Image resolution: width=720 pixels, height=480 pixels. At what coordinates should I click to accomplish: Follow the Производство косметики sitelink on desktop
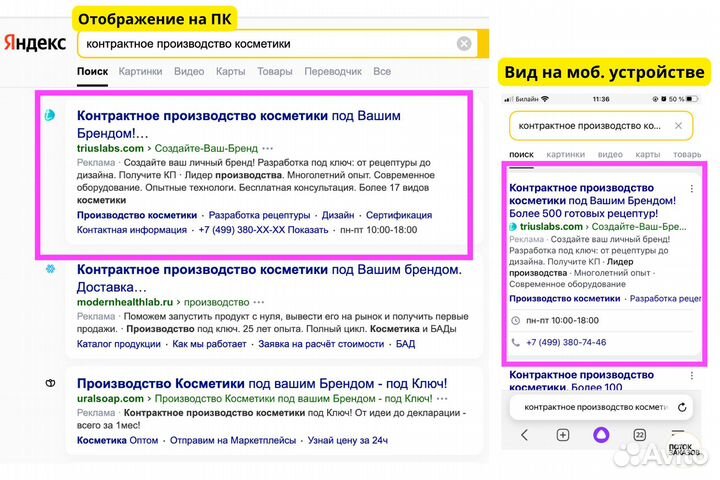click(137, 215)
